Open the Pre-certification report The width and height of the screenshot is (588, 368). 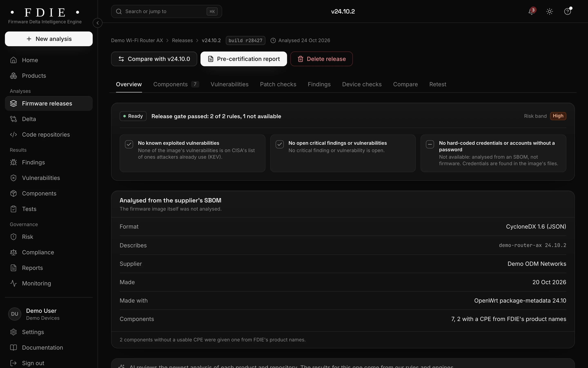(244, 59)
